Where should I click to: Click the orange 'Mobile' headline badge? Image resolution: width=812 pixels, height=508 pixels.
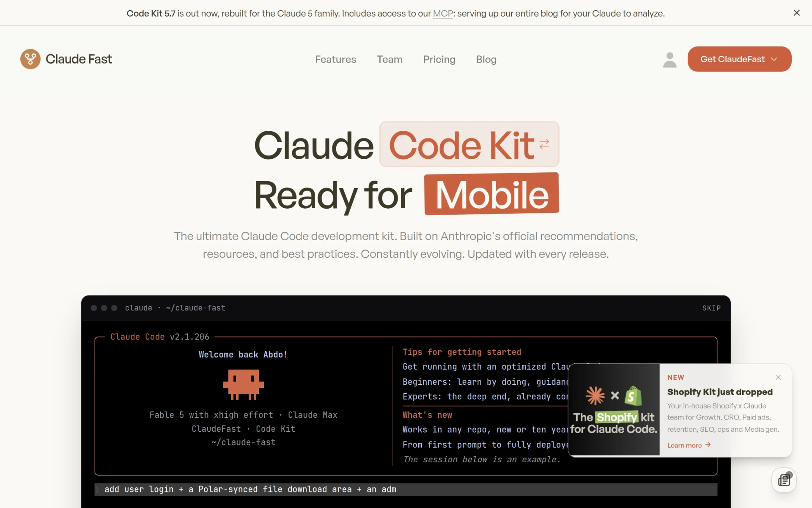[491, 194]
